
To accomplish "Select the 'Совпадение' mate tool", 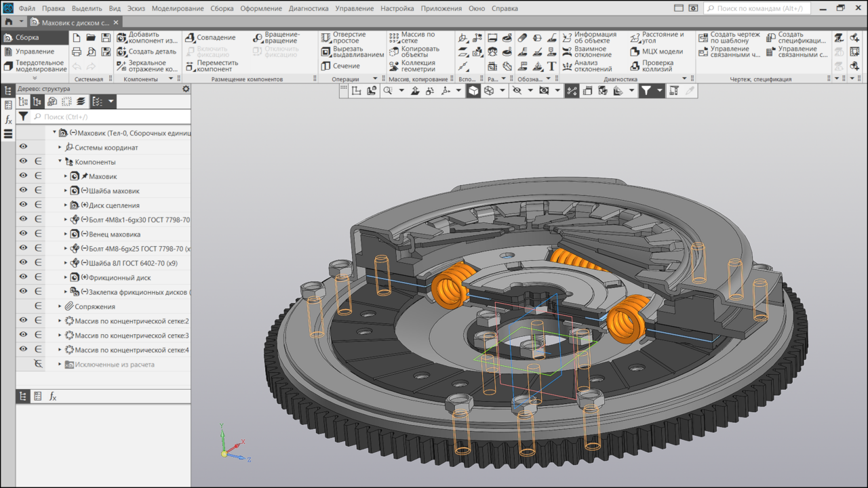I will (x=190, y=38).
